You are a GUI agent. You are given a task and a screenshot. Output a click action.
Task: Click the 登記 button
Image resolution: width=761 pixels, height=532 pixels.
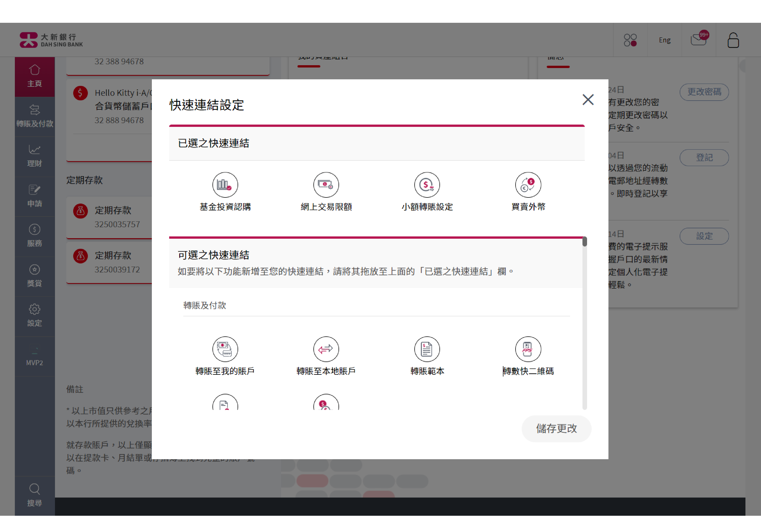704,157
